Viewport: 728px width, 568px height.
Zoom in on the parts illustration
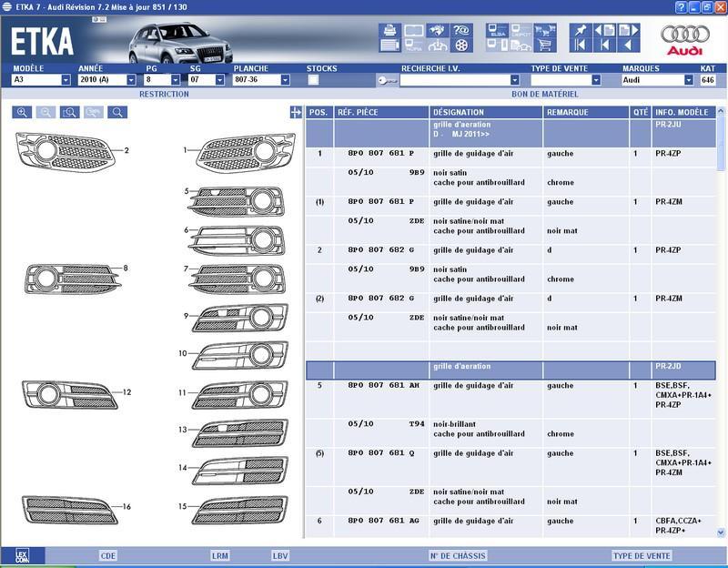22,112
